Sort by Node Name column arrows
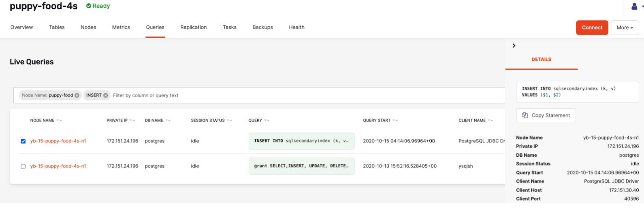The width and height of the screenshot is (644, 211). click(x=59, y=121)
